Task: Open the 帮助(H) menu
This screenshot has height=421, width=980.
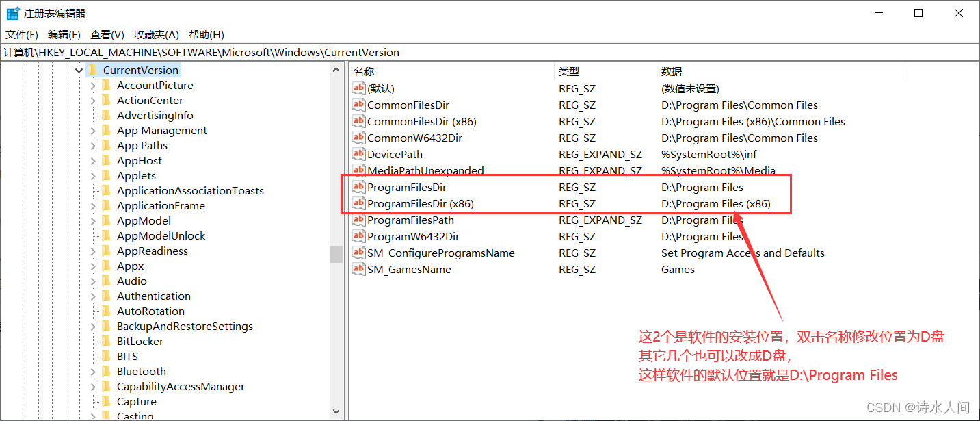Action: click(207, 34)
